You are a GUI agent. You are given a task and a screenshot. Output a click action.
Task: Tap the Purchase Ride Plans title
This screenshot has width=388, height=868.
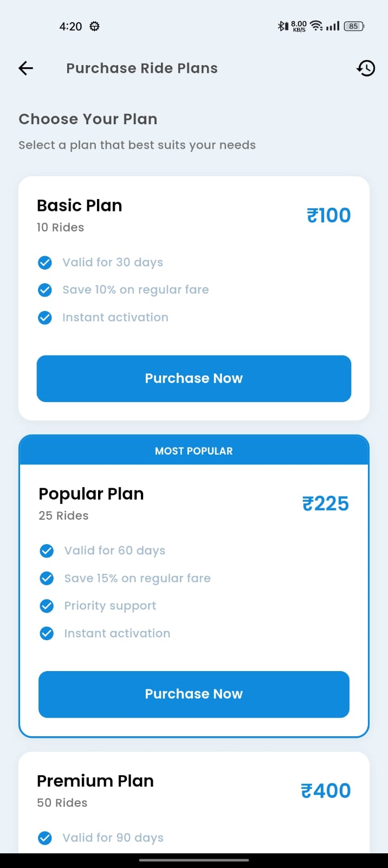[141, 68]
